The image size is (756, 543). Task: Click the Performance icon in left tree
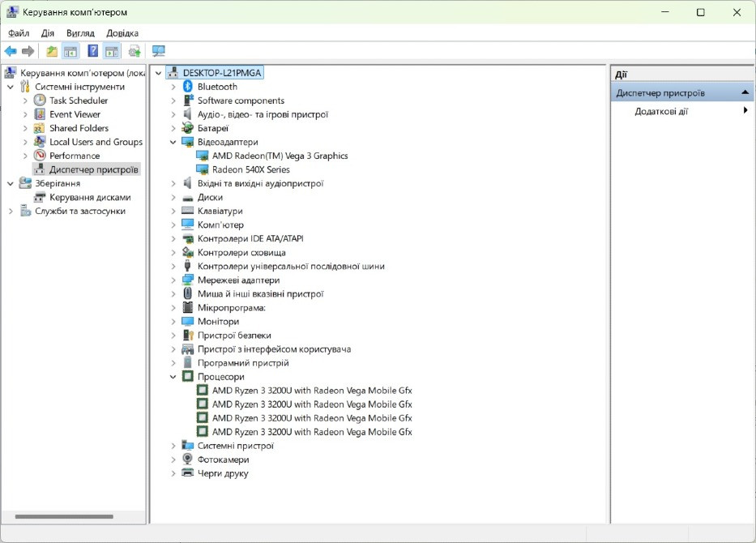40,156
